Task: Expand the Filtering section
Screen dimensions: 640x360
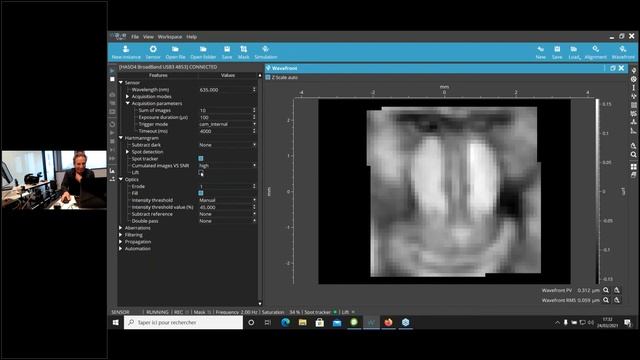Action: click(121, 235)
